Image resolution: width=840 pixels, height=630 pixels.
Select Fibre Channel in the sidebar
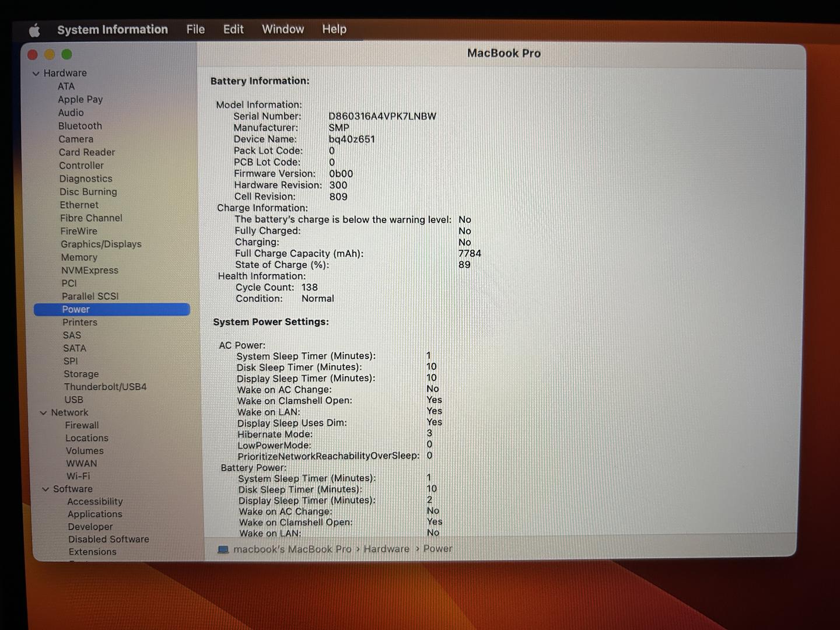tap(91, 218)
